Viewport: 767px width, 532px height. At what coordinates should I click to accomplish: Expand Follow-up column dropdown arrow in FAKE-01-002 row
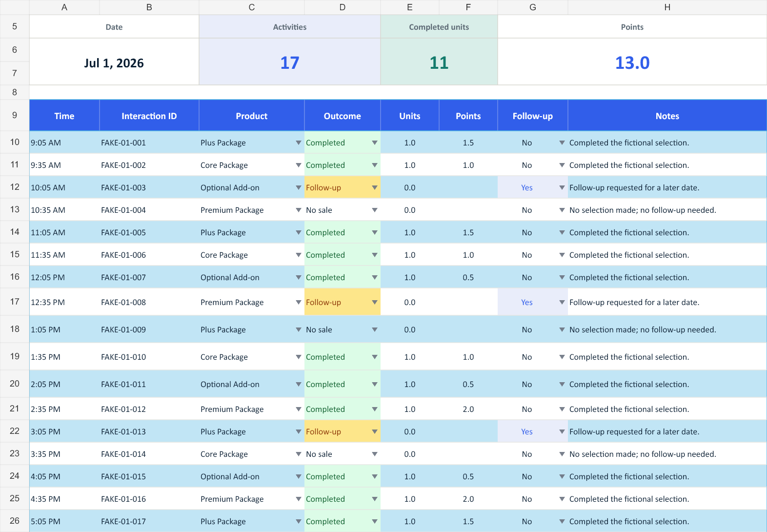coord(562,165)
